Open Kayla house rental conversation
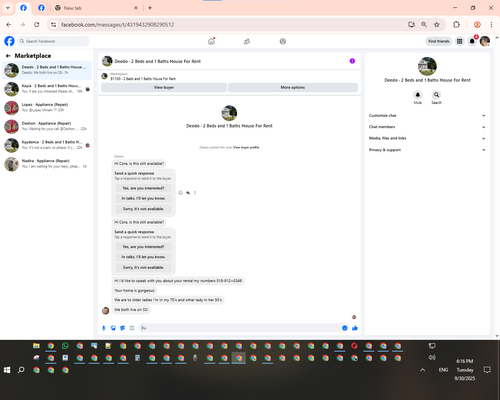This screenshot has width=500, height=400. coord(47,89)
